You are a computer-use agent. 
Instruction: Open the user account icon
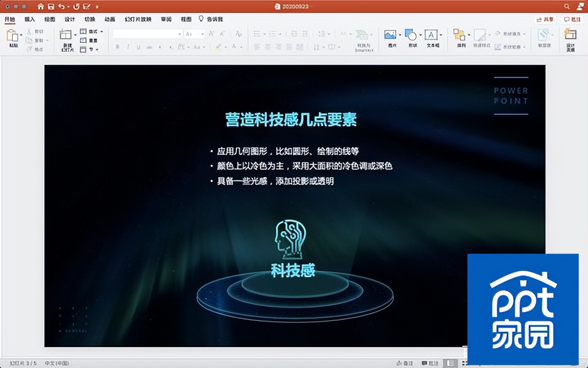coord(580,6)
